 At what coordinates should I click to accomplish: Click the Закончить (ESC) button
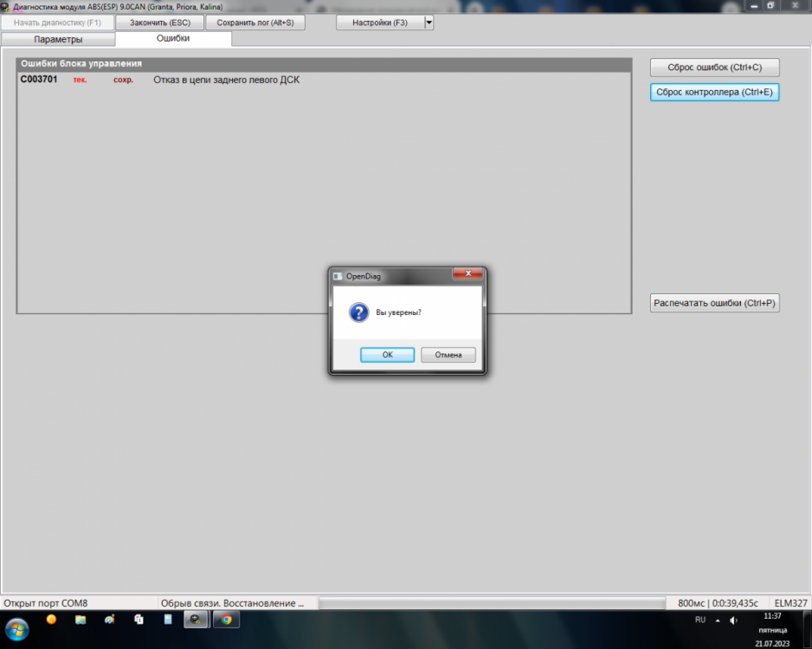point(160,22)
